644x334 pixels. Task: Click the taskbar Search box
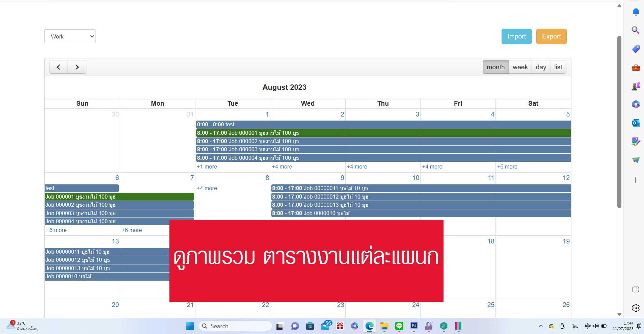coord(235,326)
